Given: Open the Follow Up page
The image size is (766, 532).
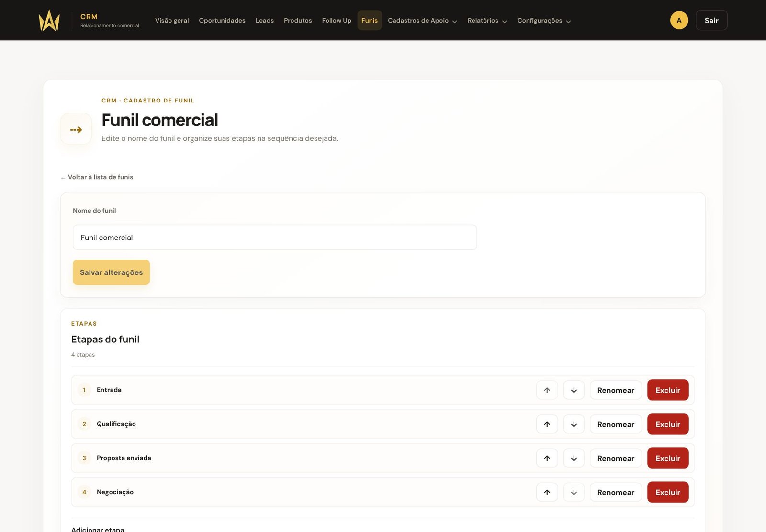Looking at the screenshot, I should 337,21.
